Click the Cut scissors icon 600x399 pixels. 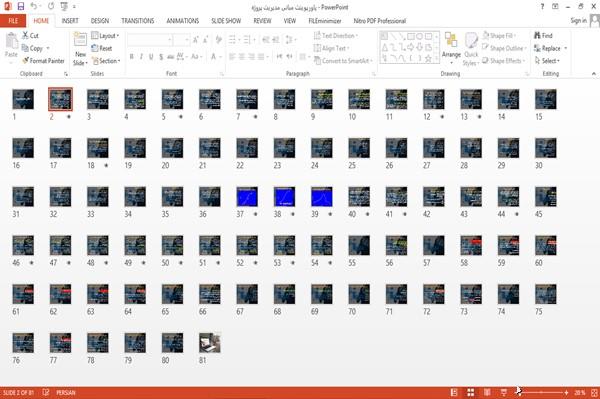tap(25, 35)
